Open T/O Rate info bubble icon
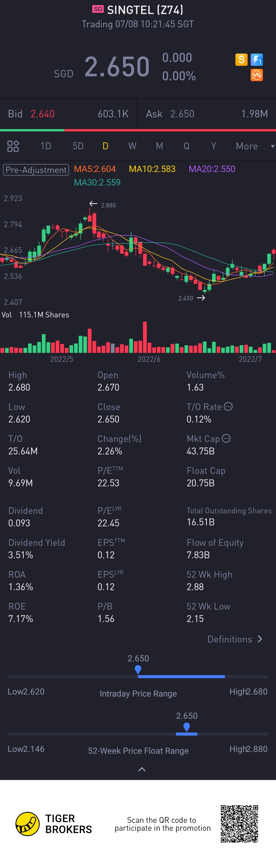This screenshot has height=868, width=276. pyautogui.click(x=228, y=407)
